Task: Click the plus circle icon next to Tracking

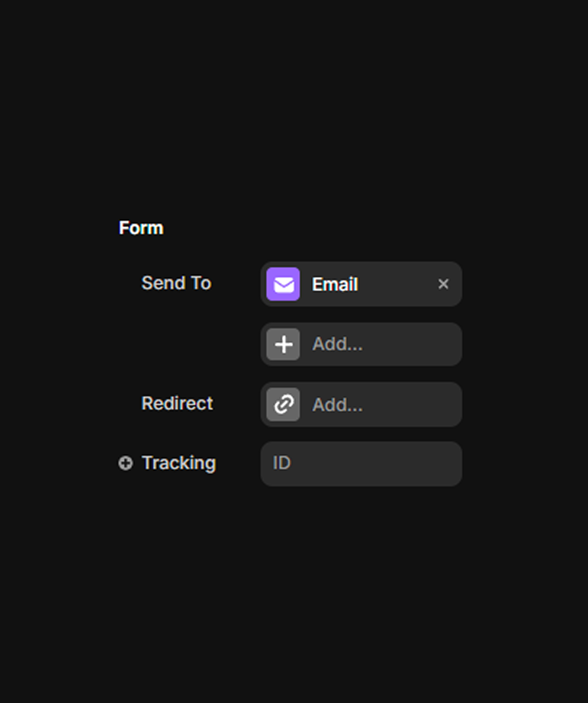Action: [x=125, y=463]
